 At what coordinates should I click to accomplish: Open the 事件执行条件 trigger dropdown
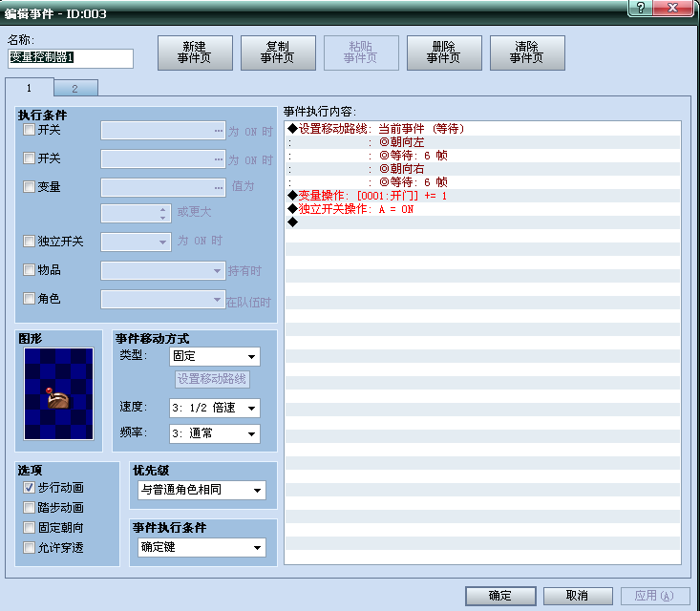[202, 548]
